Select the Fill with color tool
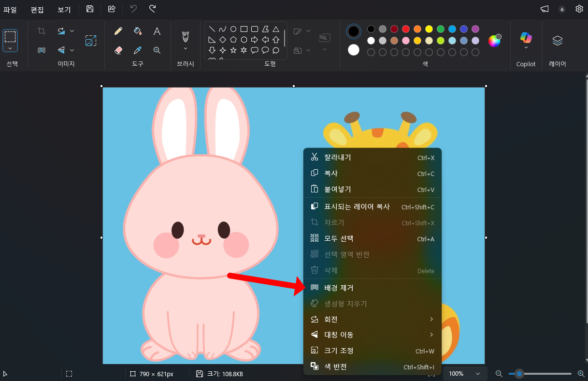 [x=138, y=31]
